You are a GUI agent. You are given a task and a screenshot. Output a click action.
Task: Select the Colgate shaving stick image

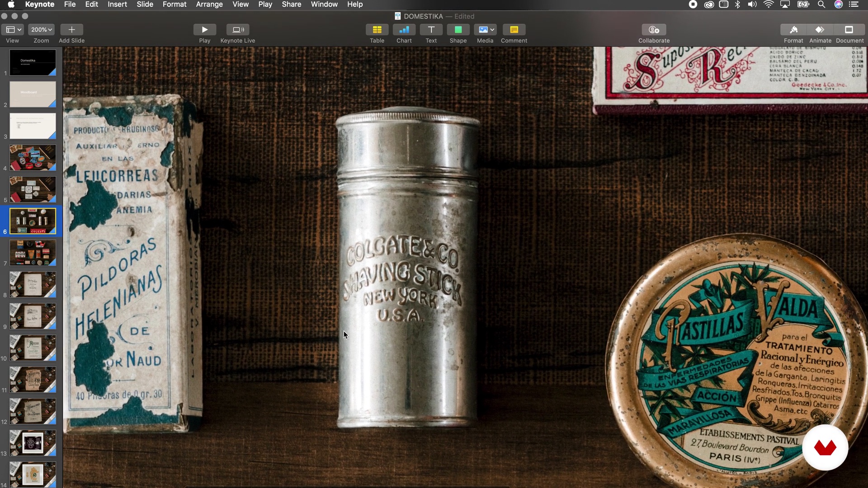click(407, 267)
